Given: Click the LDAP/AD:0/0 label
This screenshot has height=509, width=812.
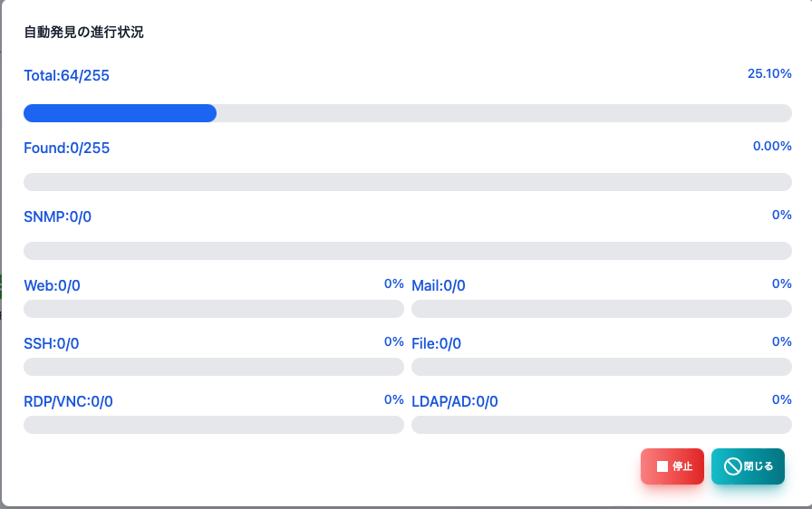Looking at the screenshot, I should (455, 401).
